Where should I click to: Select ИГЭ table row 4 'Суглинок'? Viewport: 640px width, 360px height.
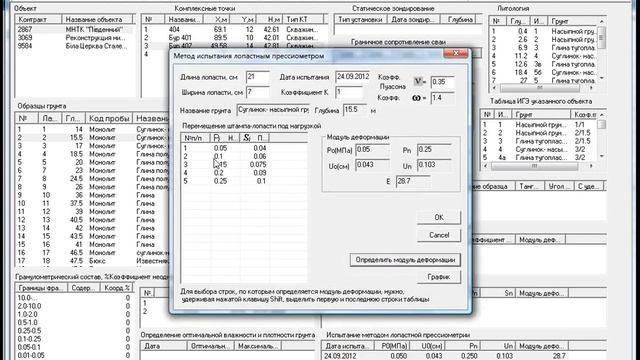(539, 149)
